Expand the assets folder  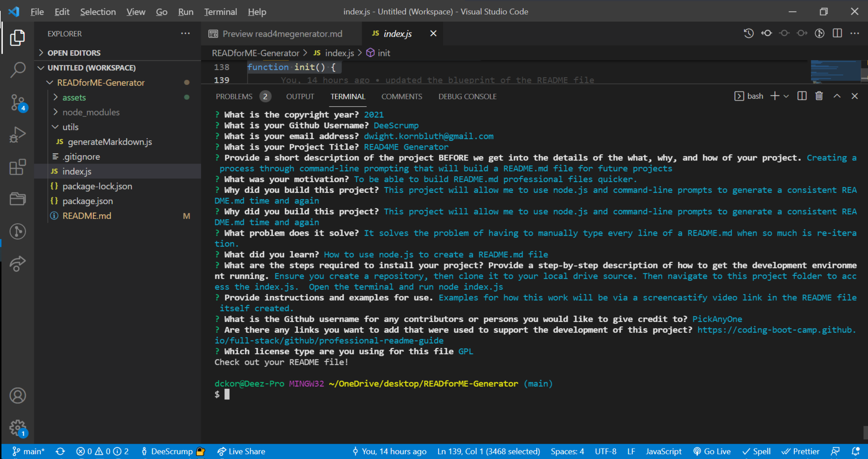pos(56,97)
